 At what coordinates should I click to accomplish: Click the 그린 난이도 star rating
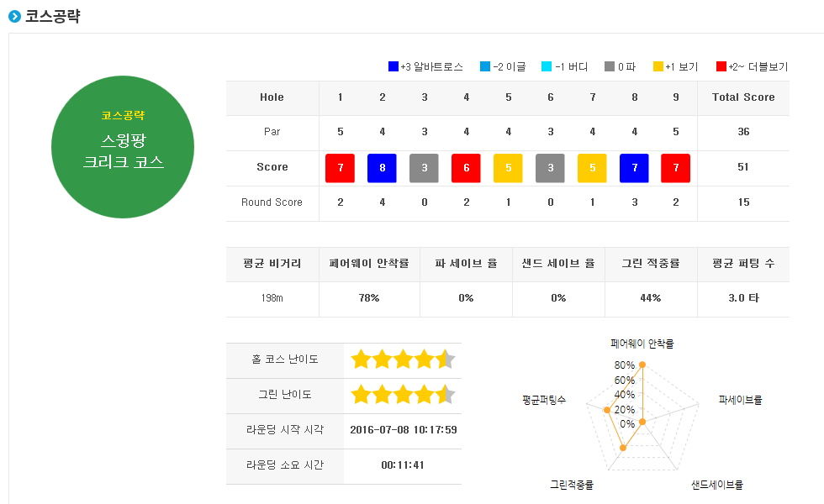point(403,394)
